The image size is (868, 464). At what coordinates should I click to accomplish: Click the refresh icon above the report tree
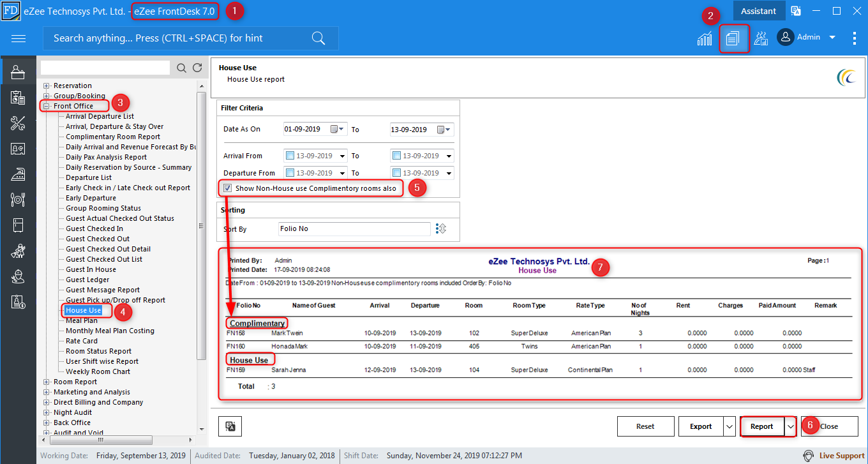coord(197,68)
